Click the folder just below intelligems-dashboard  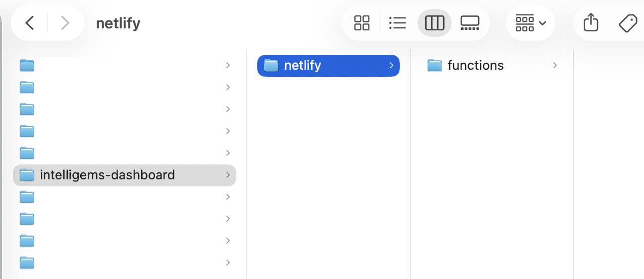tap(27, 197)
